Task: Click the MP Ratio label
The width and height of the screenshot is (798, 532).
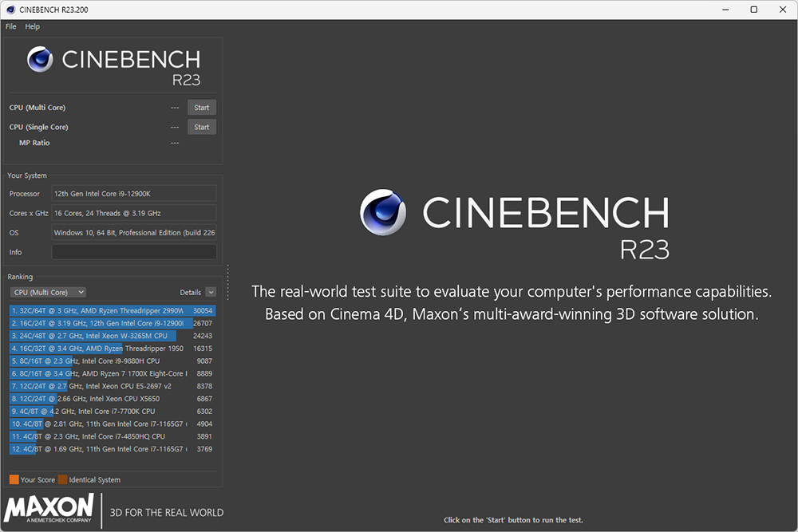Action: tap(34, 143)
